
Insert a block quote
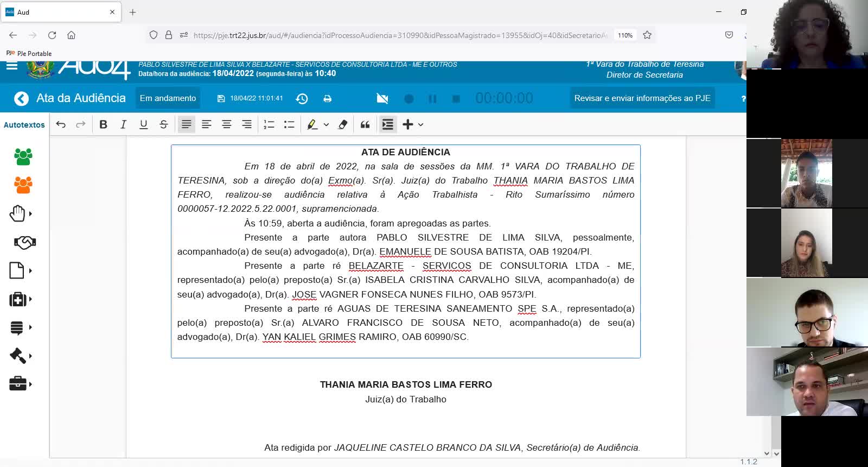pos(365,124)
